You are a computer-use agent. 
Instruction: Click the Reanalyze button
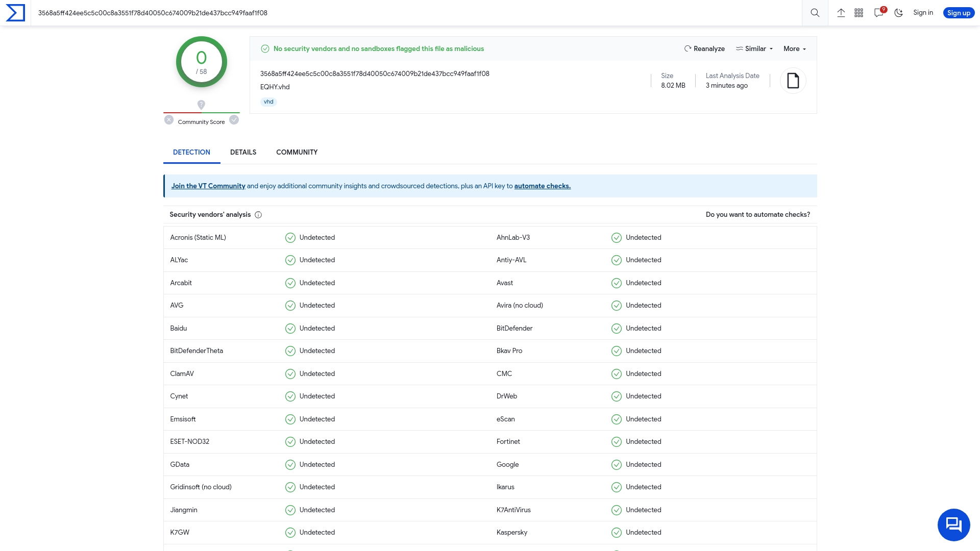click(704, 48)
